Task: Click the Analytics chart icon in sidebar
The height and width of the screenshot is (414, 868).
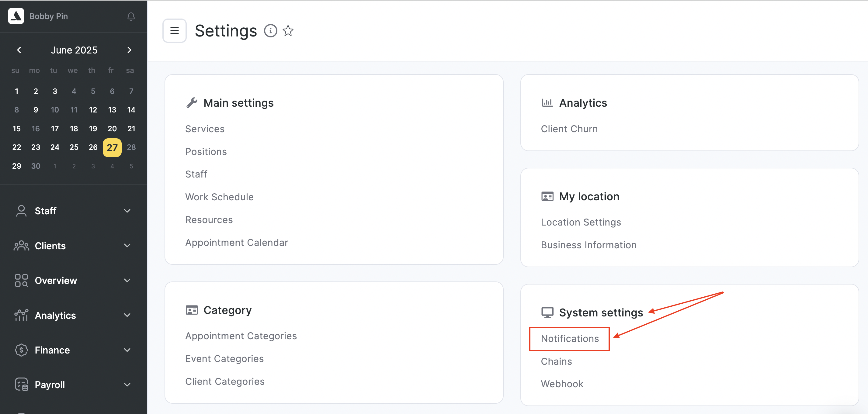Action: [x=21, y=315]
